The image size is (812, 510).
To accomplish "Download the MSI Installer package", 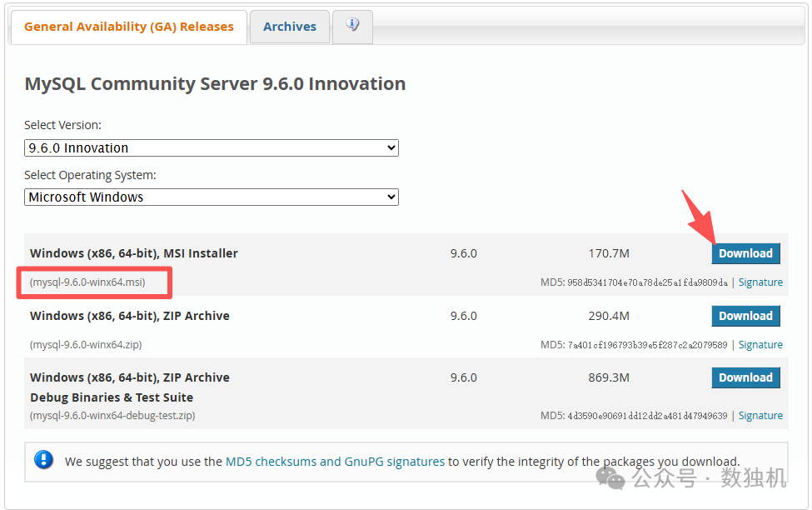I will (x=745, y=253).
